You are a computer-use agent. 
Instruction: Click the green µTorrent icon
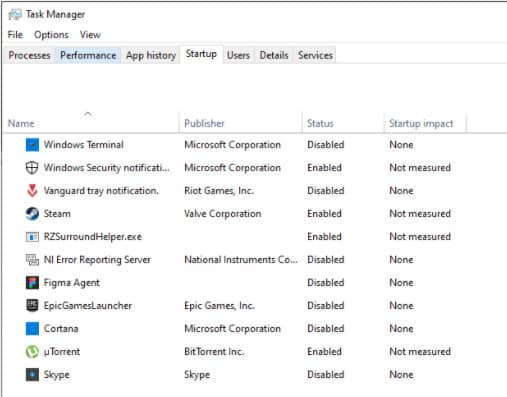tap(32, 352)
